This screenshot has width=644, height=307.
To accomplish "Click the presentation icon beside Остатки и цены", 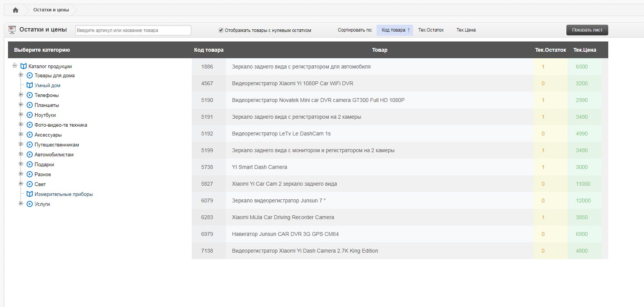I will point(12,30).
